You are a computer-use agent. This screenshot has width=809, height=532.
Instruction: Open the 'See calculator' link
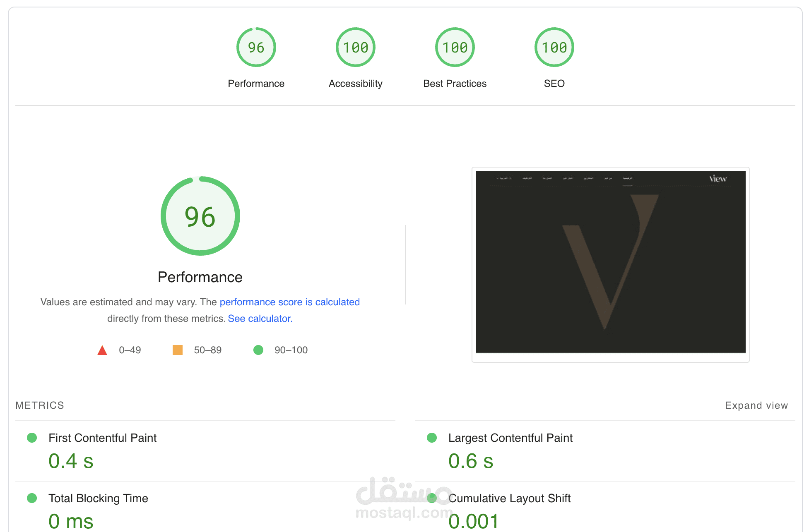tap(260, 319)
